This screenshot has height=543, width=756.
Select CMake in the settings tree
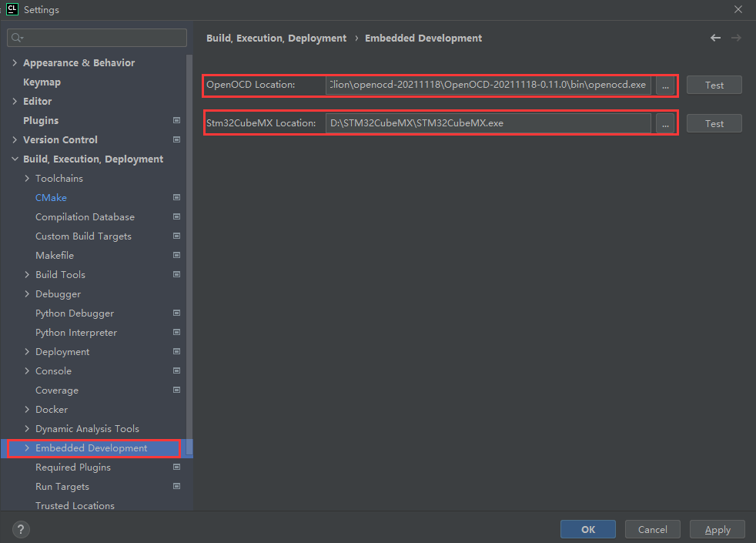pyautogui.click(x=51, y=198)
